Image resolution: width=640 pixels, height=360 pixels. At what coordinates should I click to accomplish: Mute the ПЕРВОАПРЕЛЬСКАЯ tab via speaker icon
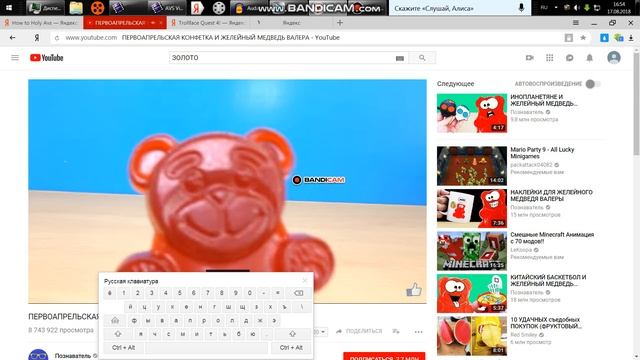(x=153, y=23)
